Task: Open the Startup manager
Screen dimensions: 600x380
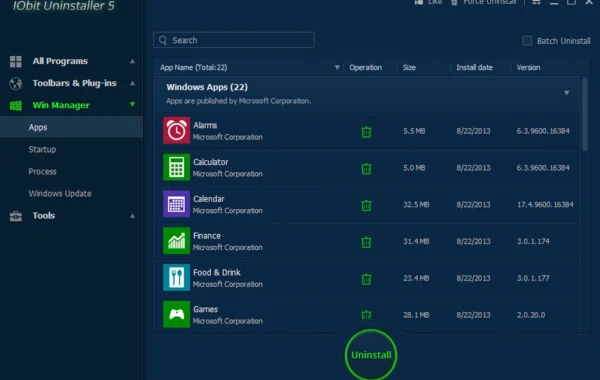Action: pos(42,149)
